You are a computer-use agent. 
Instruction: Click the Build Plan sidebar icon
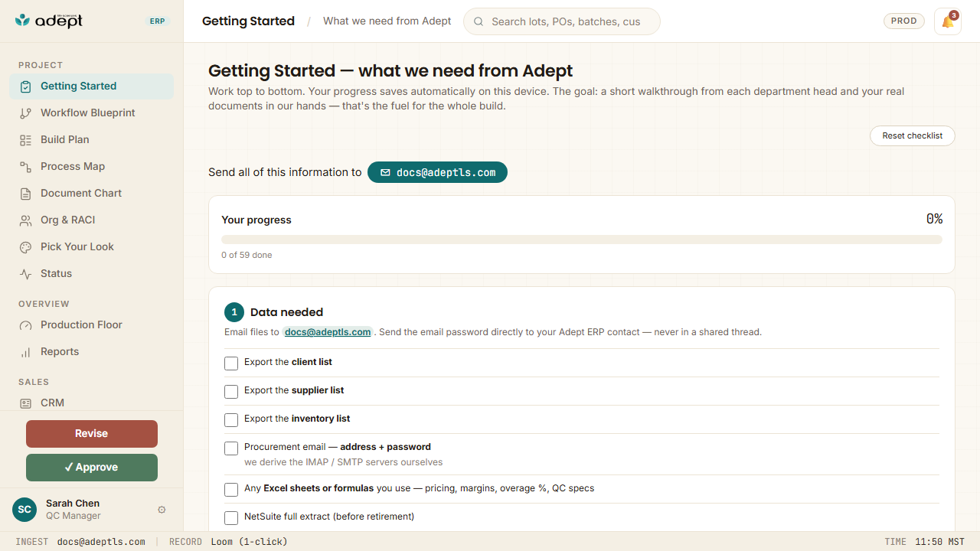click(x=25, y=140)
